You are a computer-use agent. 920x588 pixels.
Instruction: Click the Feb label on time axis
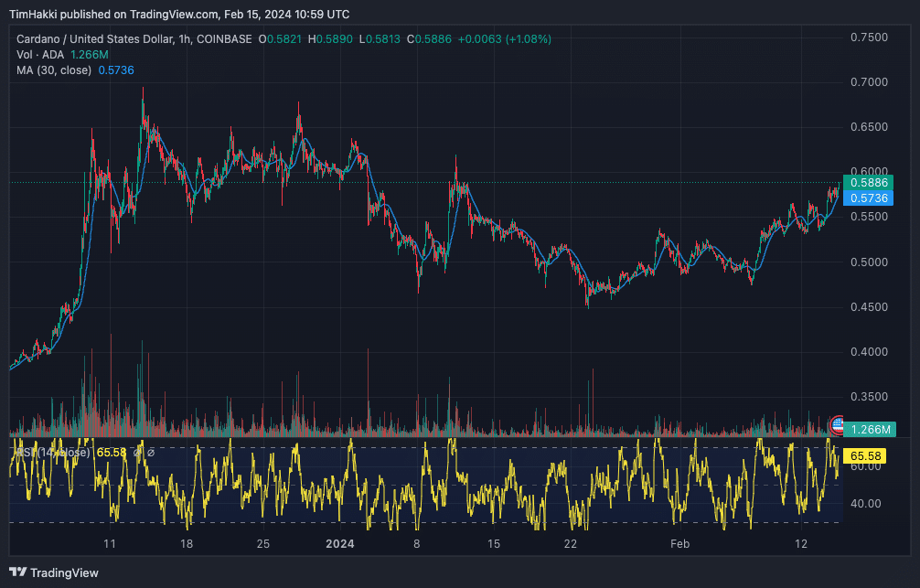[679, 544]
